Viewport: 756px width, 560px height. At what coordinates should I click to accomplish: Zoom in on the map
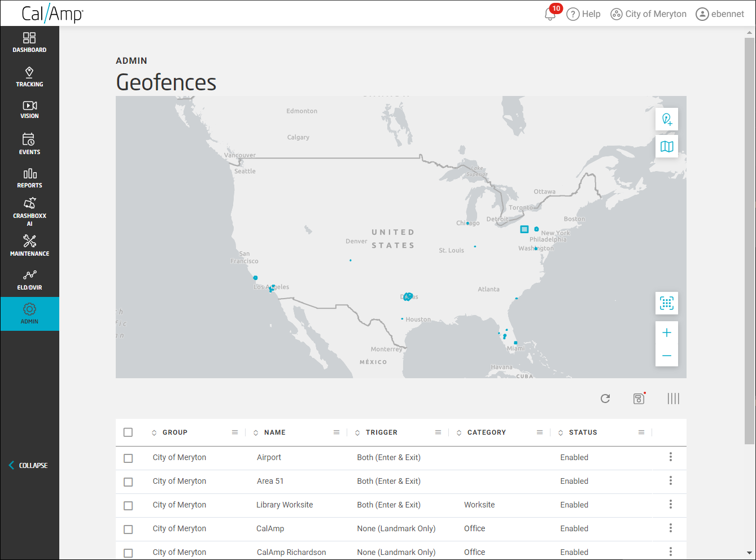click(x=667, y=333)
